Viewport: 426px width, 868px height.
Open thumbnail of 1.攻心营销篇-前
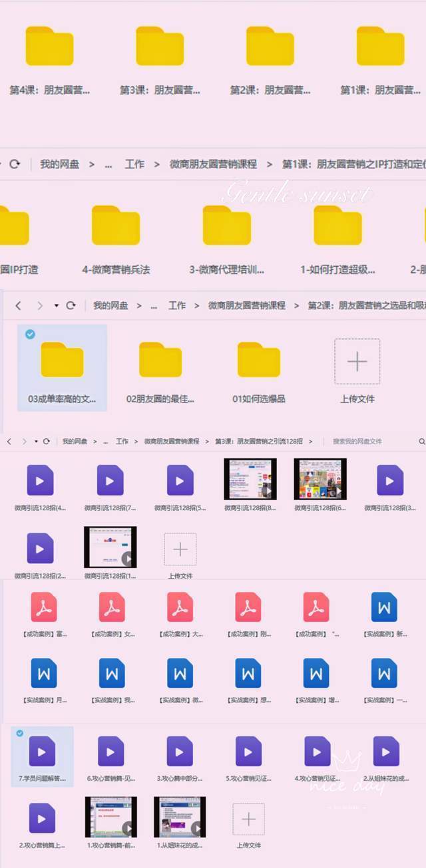pyautogui.click(x=111, y=817)
